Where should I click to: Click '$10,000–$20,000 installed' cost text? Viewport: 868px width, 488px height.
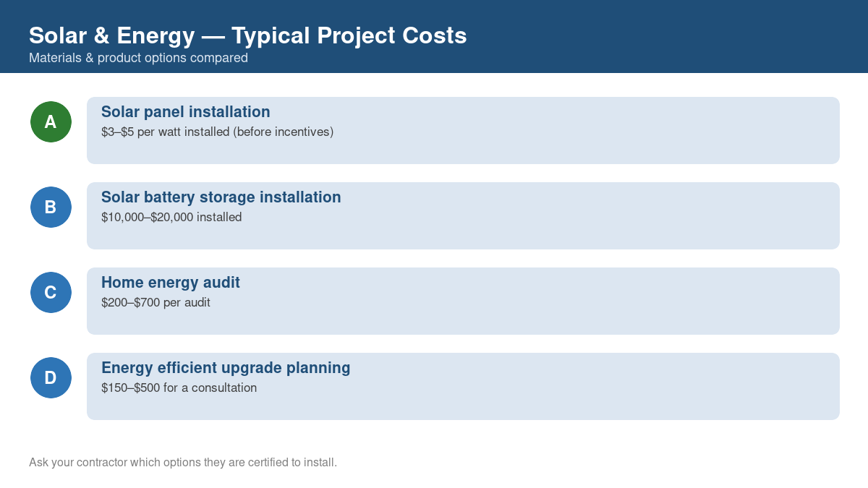(171, 218)
